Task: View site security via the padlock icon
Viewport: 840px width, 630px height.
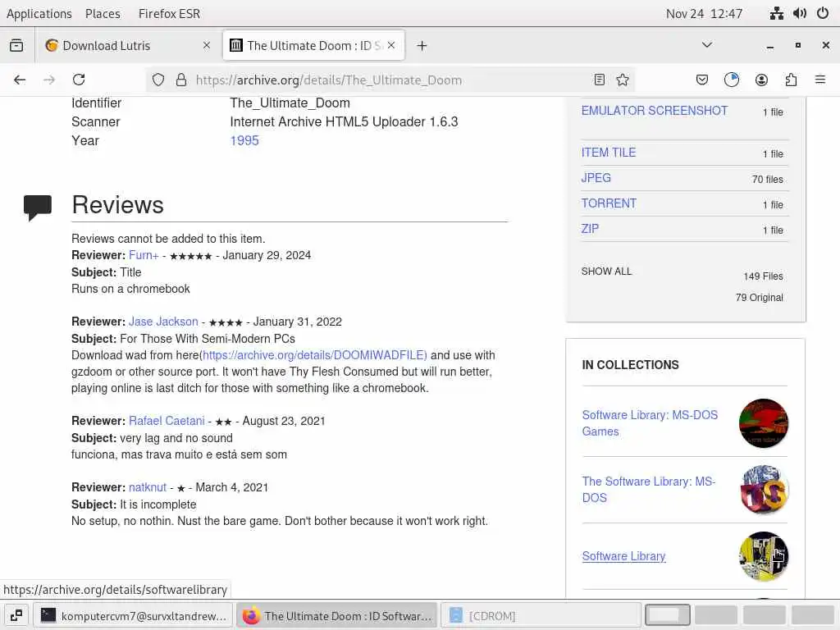Action: 181,80
